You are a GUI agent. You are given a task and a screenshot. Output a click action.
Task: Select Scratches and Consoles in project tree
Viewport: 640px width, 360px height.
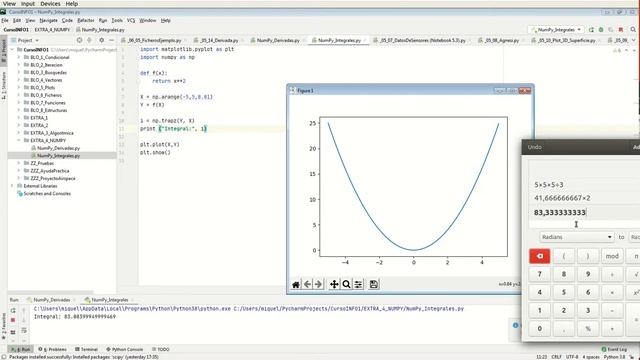[x=47, y=193]
